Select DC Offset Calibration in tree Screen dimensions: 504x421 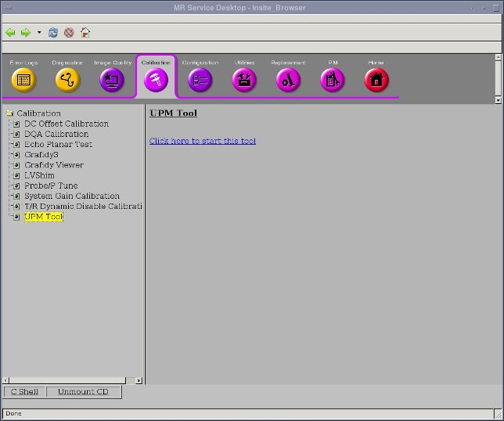click(x=66, y=124)
